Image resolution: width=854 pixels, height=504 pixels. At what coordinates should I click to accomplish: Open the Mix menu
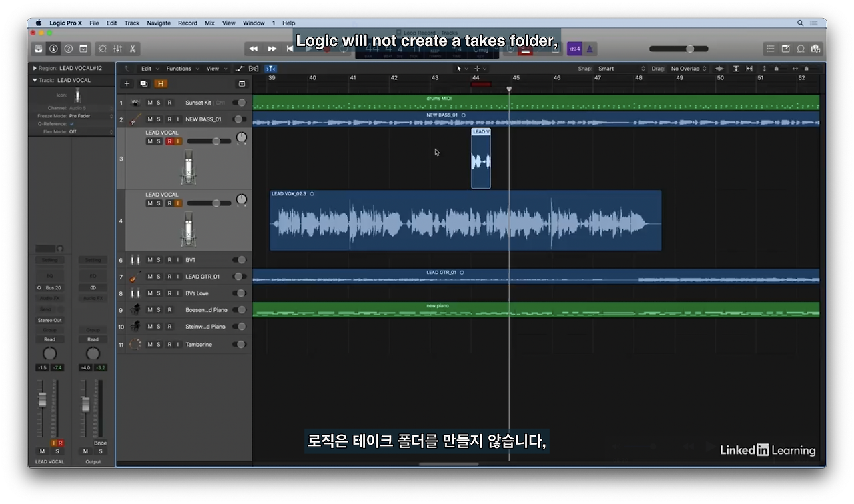(209, 23)
